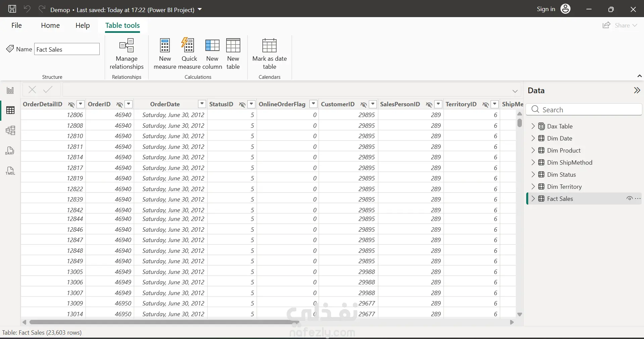Click the Redo arrow icon
The width and height of the screenshot is (644, 339).
point(42,9)
